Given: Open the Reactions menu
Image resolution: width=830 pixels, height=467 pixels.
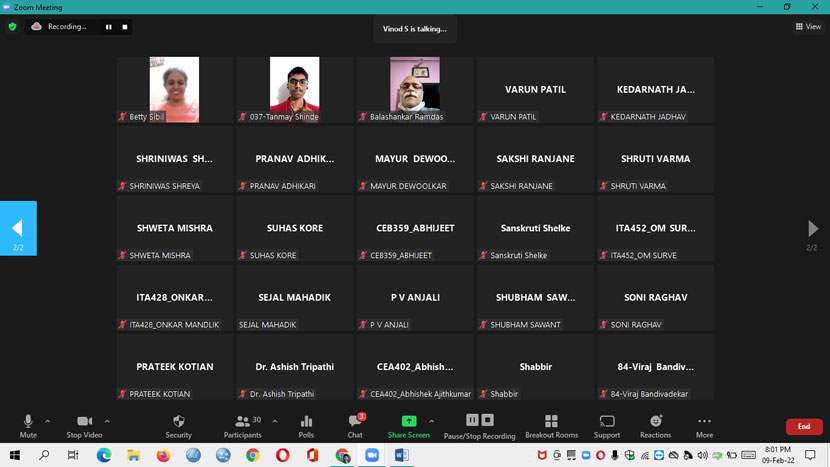Looking at the screenshot, I should (656, 426).
